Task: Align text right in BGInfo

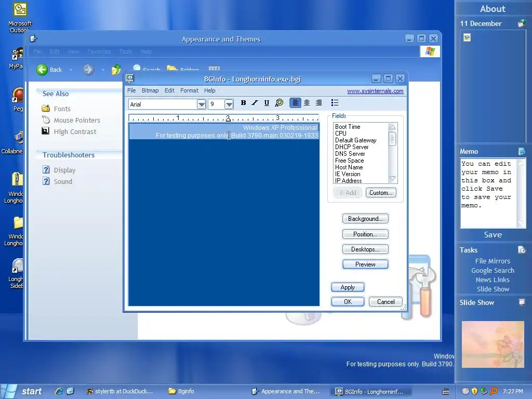Action: click(318, 103)
